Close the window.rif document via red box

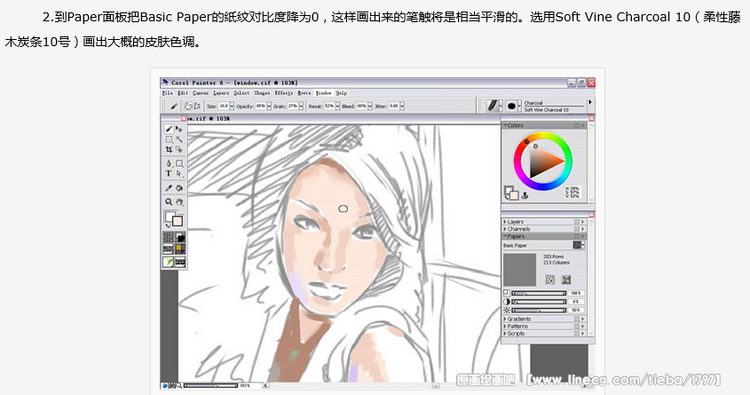point(184,118)
